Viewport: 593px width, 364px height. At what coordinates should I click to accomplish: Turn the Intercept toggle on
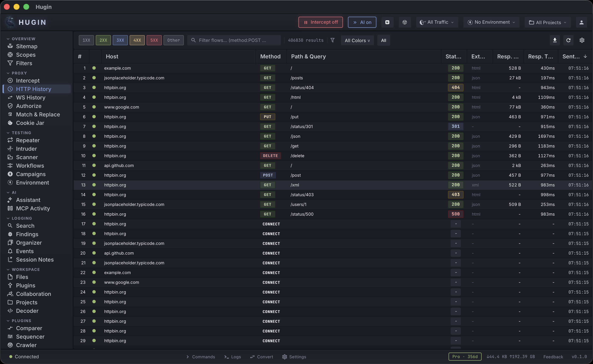(320, 22)
